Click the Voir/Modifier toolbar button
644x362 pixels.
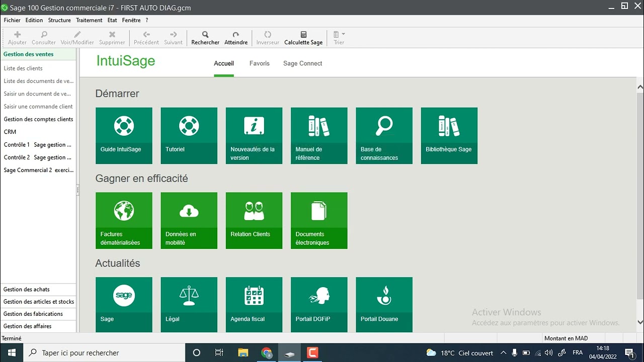[77, 38]
